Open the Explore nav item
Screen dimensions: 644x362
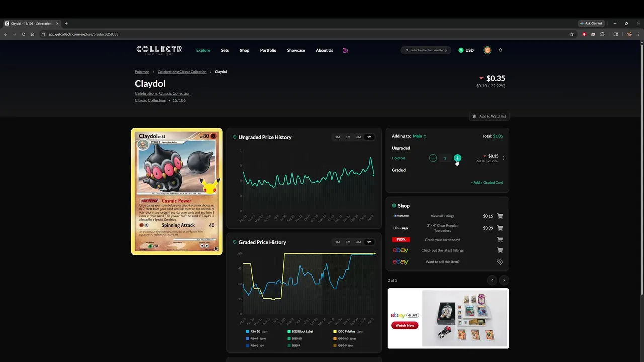[x=203, y=50]
